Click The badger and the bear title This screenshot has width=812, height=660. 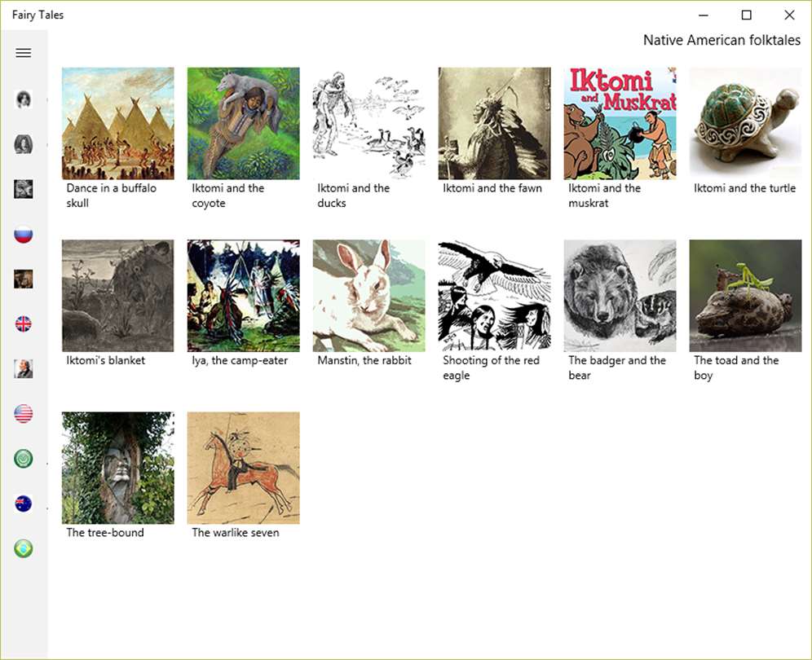[x=617, y=367]
